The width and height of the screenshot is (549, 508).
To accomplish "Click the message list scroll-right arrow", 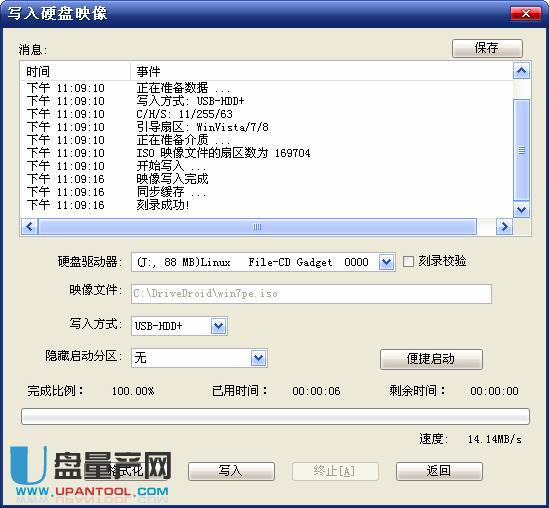I will point(504,227).
